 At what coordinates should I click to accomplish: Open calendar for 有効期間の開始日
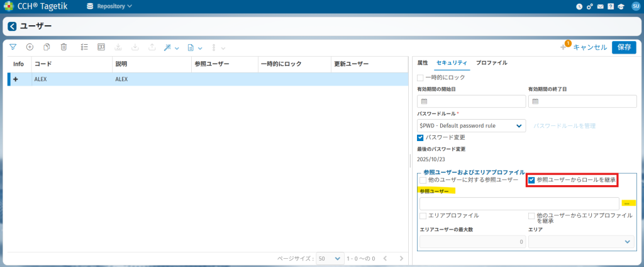pyautogui.click(x=424, y=101)
